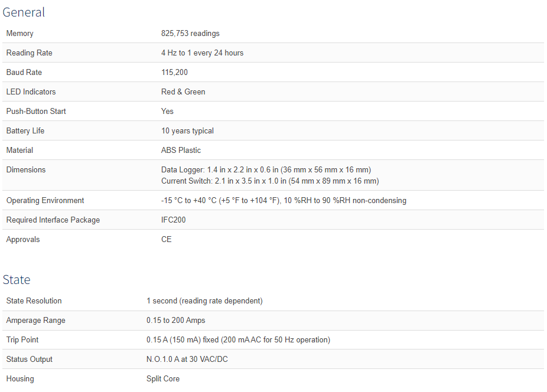Click the IFC200 interface package value
Viewport: 547px width, 392px height.
click(x=174, y=220)
